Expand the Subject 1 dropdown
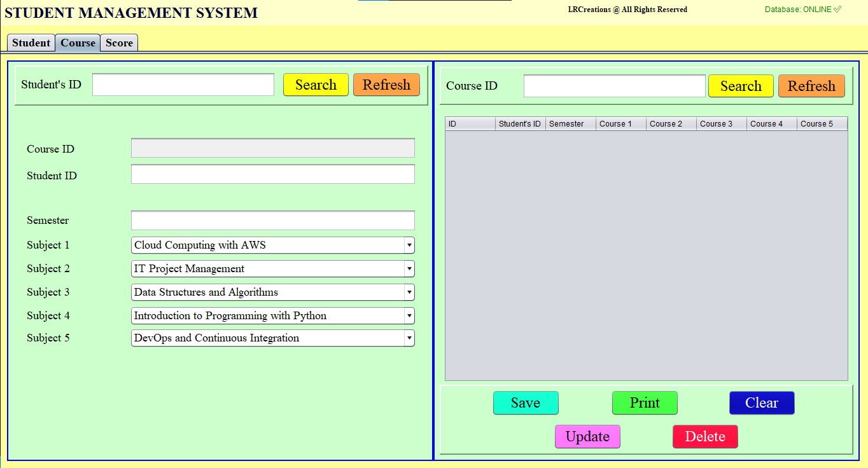Viewport: 868px width, 468px height. tap(409, 245)
